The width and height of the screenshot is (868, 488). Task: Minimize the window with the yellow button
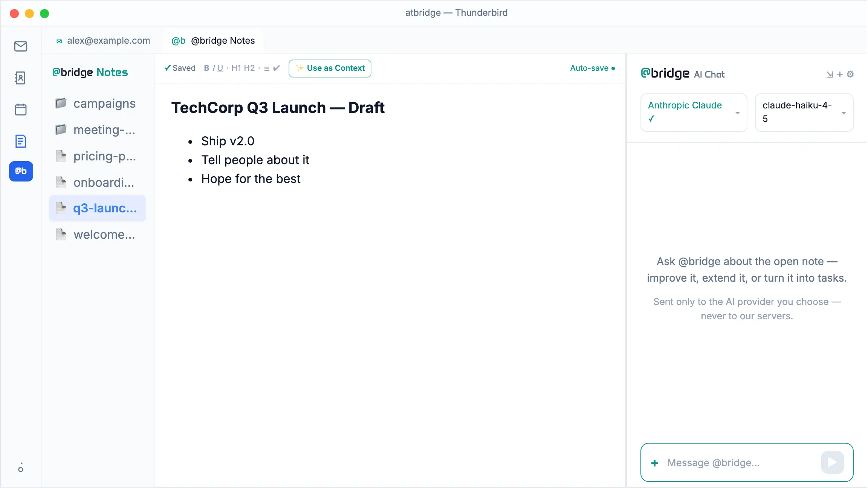[29, 14]
